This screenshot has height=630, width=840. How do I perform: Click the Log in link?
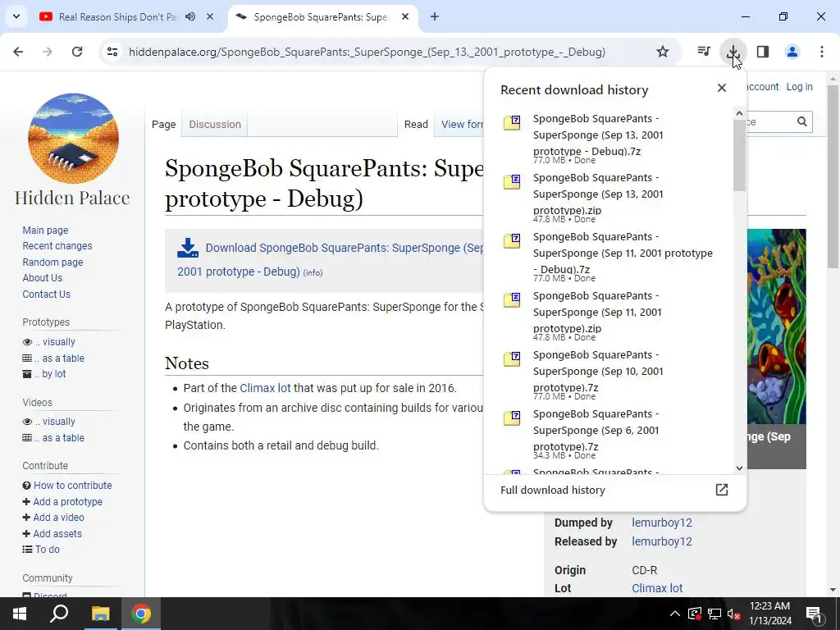coord(799,87)
